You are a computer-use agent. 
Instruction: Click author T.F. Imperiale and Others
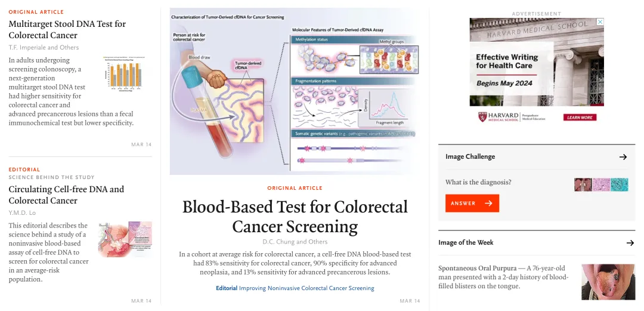44,48
